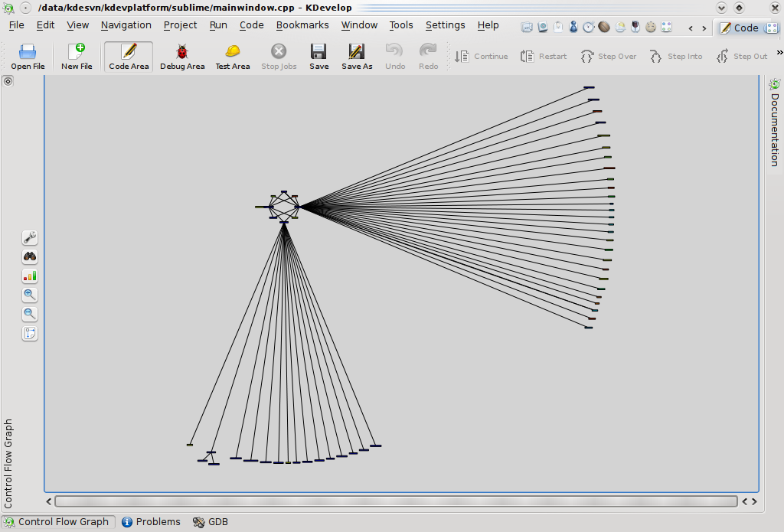Open a file with the Open File button
The image size is (784, 532).
(28, 56)
